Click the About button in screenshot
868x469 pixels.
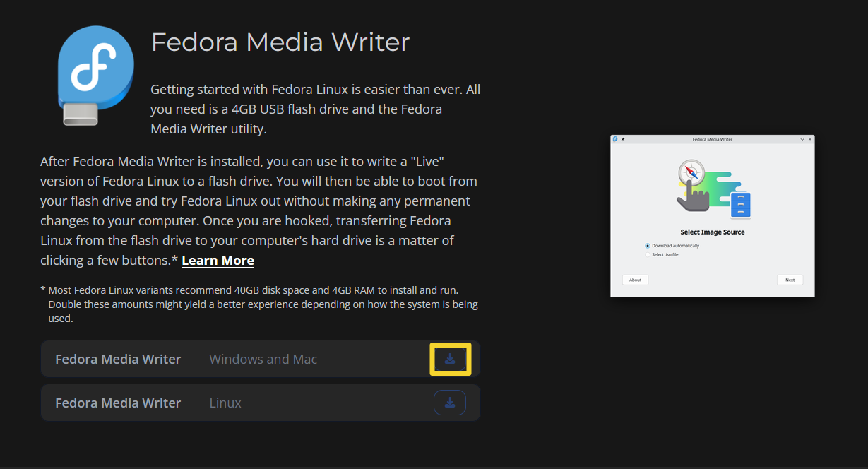click(635, 280)
